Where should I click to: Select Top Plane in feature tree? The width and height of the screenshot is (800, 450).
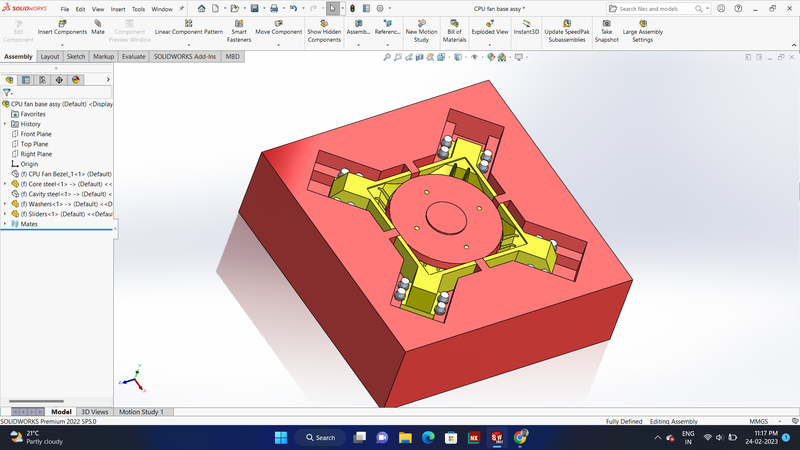(x=34, y=144)
